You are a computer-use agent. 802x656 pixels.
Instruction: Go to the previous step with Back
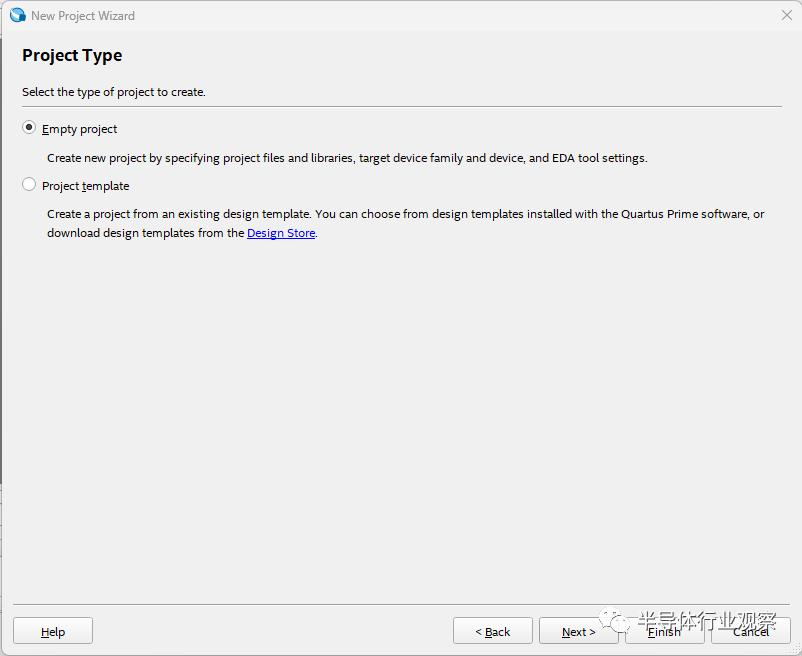492,631
